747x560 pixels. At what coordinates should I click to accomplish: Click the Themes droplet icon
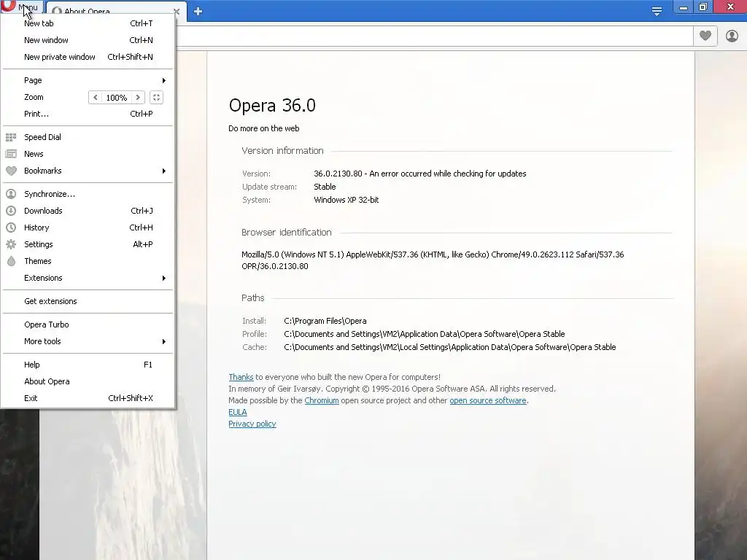coord(11,261)
